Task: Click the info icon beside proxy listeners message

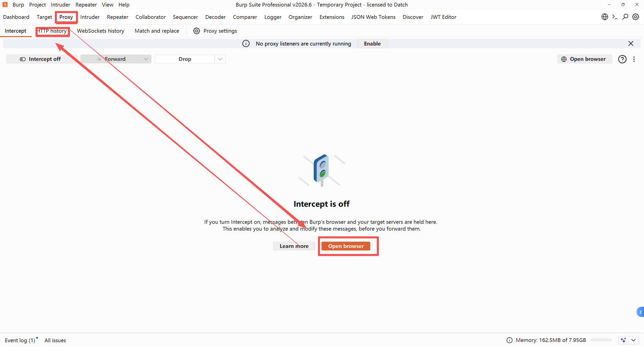Action: (246, 44)
